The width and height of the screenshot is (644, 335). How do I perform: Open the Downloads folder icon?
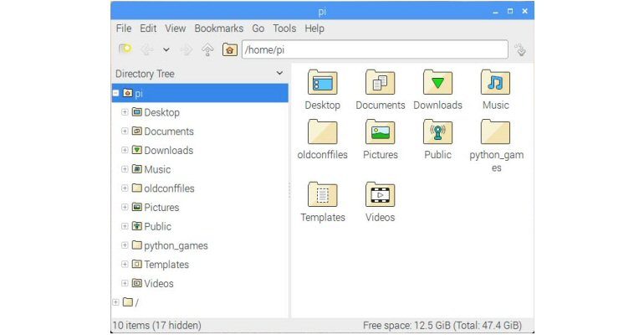pyautogui.click(x=437, y=83)
